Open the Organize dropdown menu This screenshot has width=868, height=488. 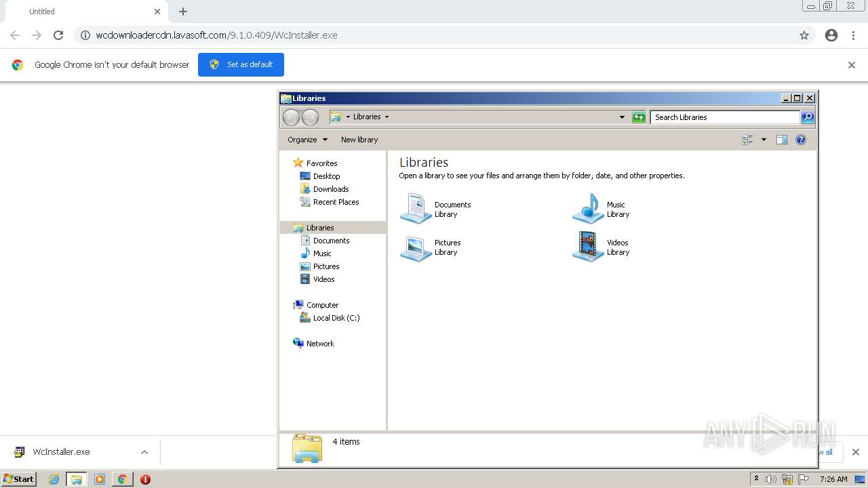coord(307,140)
